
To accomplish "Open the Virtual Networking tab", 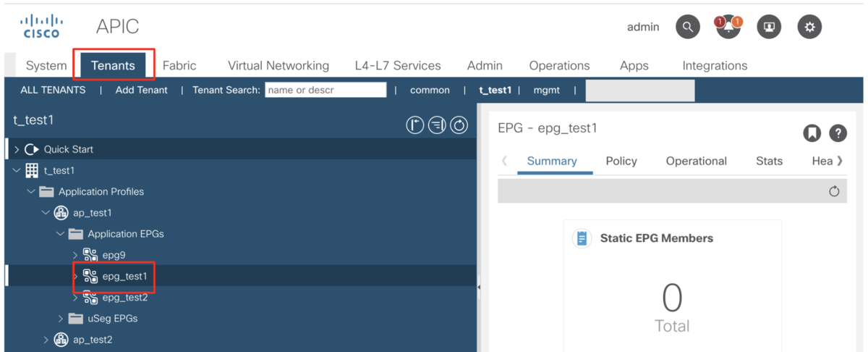I will (x=278, y=65).
